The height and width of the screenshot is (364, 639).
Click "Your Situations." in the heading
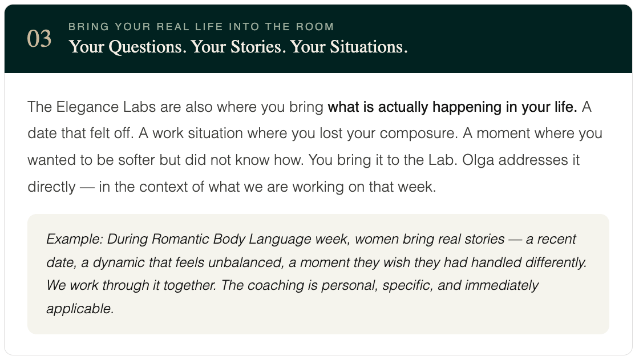(x=349, y=47)
